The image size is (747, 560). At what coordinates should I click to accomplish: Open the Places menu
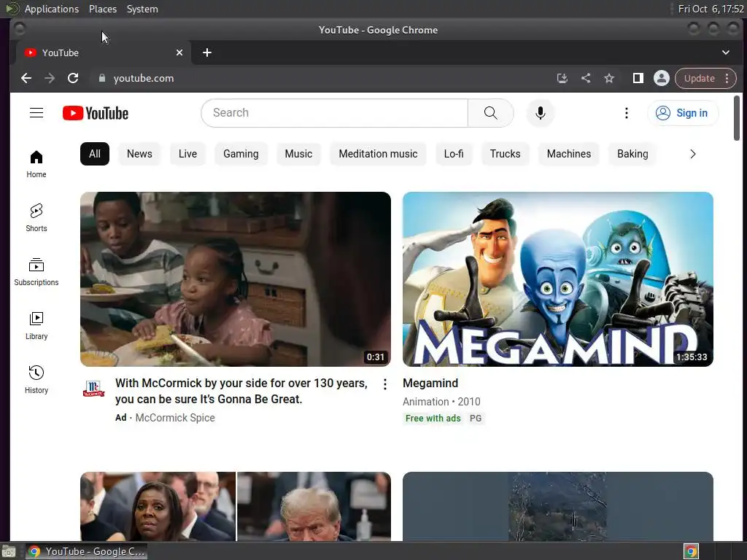click(x=103, y=9)
